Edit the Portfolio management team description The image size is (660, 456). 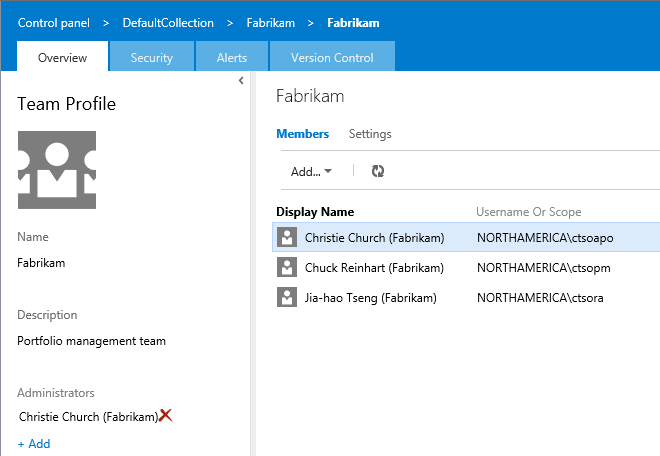(x=91, y=341)
